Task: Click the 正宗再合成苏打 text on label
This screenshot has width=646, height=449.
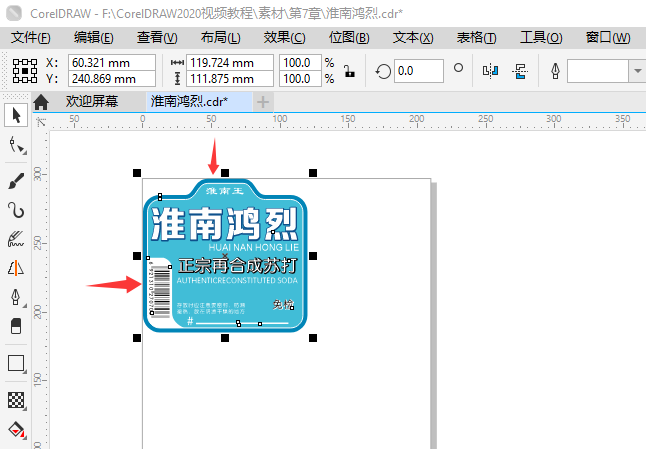Action: [x=238, y=266]
